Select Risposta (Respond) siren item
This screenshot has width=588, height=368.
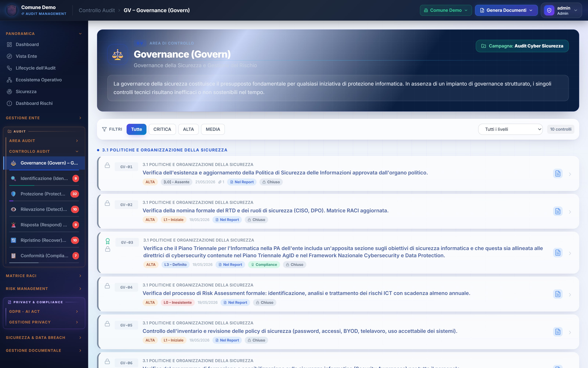[44, 225]
